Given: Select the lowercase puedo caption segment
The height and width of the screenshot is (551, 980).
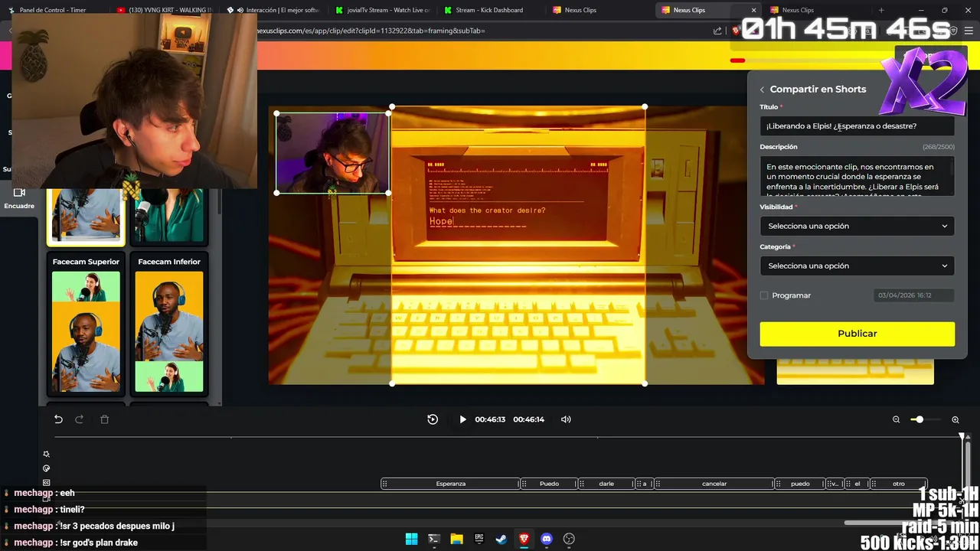Looking at the screenshot, I should (800, 484).
